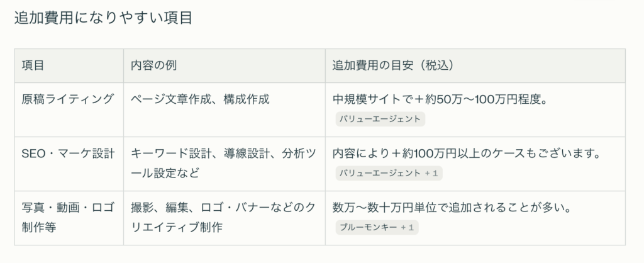Select the ページ文章作成、構成作成 cell text
Viewport: 644px width, 263px height.
coord(200,99)
